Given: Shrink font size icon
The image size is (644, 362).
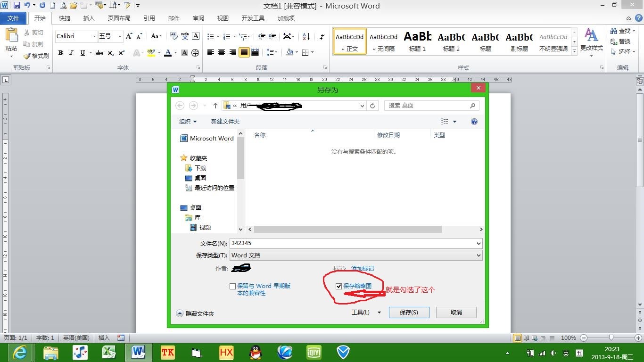Looking at the screenshot, I should point(139,36).
